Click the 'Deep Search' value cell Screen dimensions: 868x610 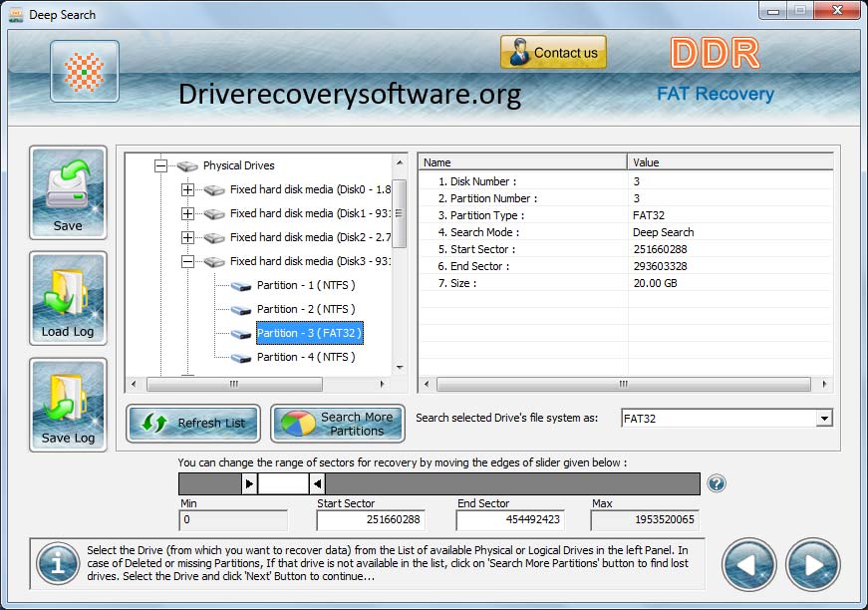point(663,232)
